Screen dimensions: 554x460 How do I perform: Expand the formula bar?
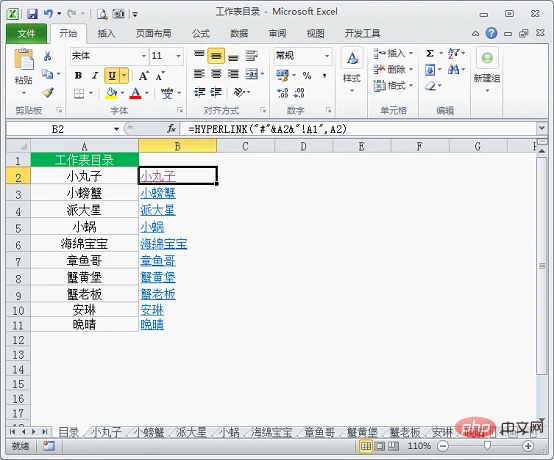542,128
